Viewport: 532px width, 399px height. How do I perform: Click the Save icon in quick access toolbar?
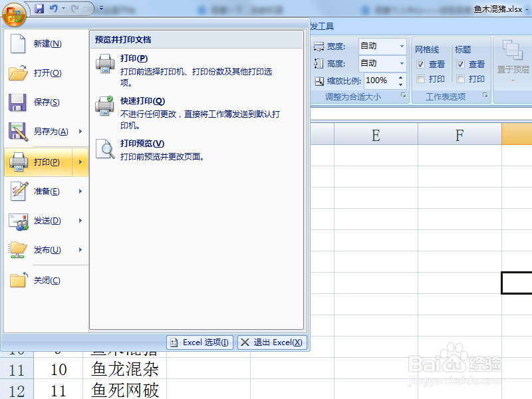[x=39, y=9]
